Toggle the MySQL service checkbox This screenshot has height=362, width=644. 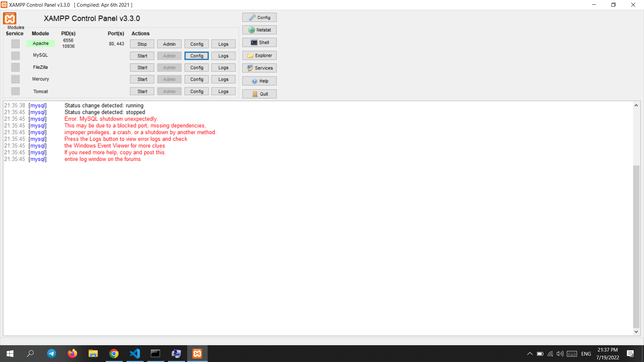[x=15, y=56]
